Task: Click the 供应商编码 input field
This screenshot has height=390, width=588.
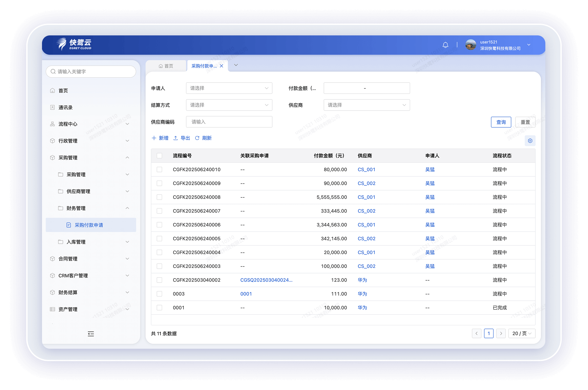Action: pyautogui.click(x=229, y=122)
